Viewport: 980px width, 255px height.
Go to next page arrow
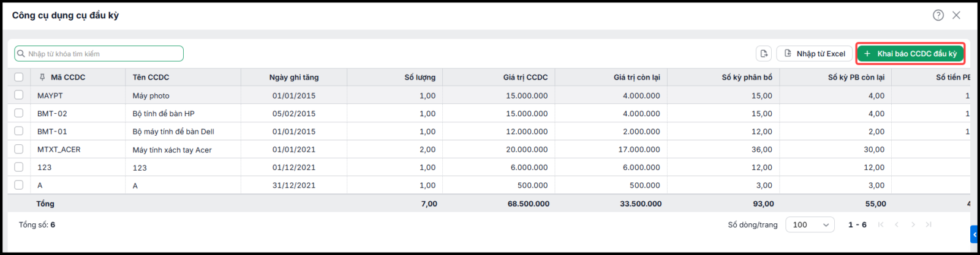coord(913,224)
